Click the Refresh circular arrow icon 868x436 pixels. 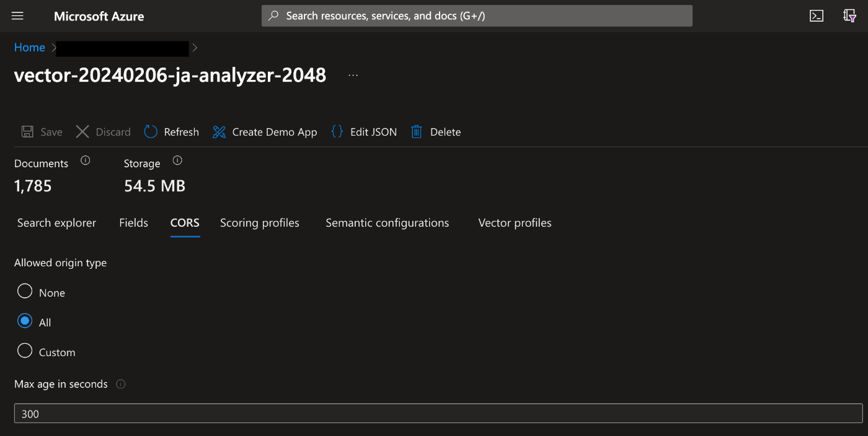(151, 131)
